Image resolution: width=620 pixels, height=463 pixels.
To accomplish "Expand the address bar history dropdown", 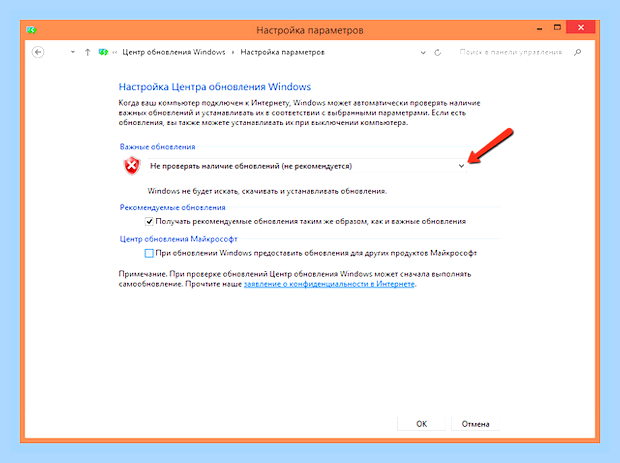I will pos(423,53).
